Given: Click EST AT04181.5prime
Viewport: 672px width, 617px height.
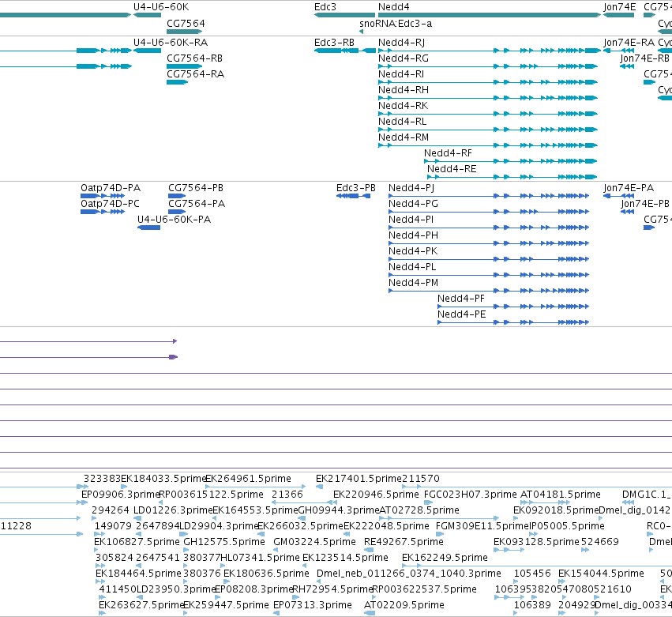Looking at the screenshot, I should pos(545,502).
